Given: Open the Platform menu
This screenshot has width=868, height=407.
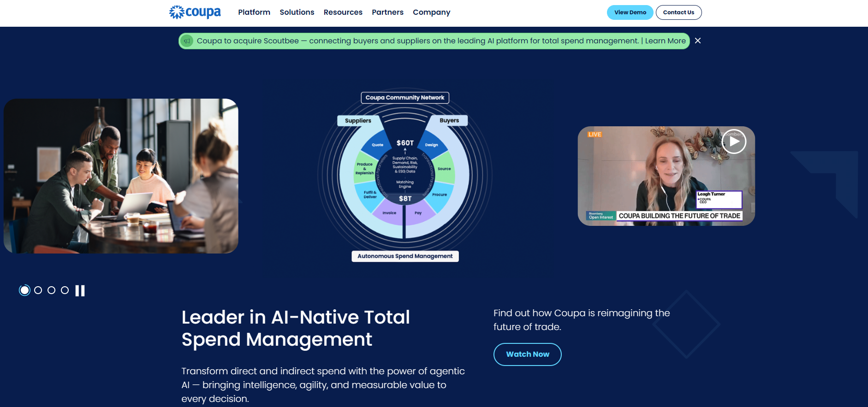Looking at the screenshot, I should tap(254, 12).
